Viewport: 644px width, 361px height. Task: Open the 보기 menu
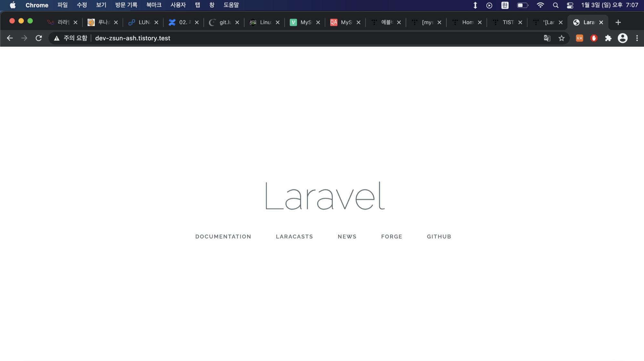(x=101, y=5)
